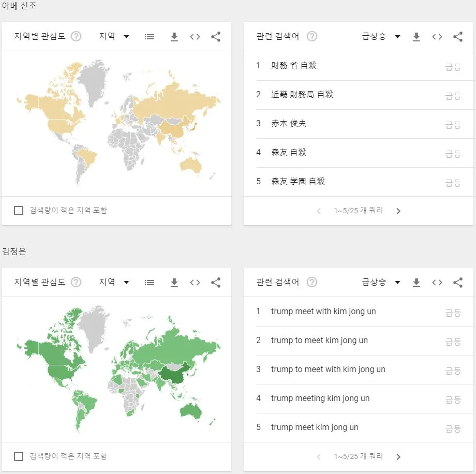
Task: Share the 아베 신조 regional interest card
Action: [x=216, y=37]
